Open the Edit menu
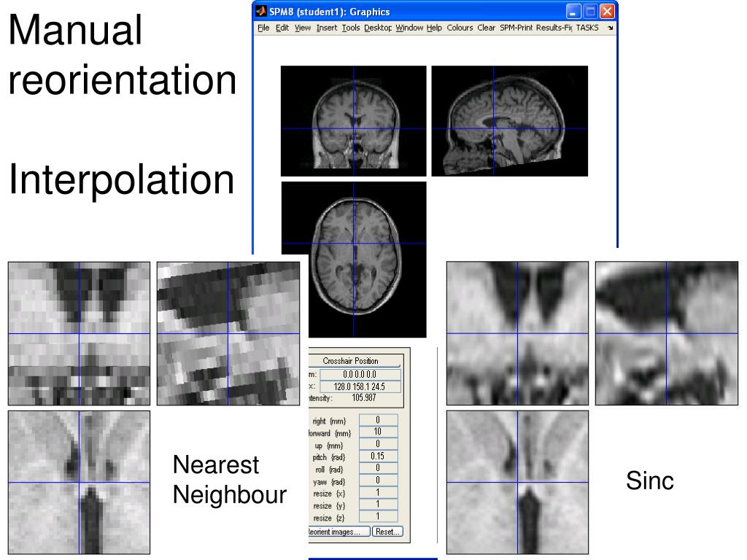Viewport: 747px width, 560px height. [282, 28]
